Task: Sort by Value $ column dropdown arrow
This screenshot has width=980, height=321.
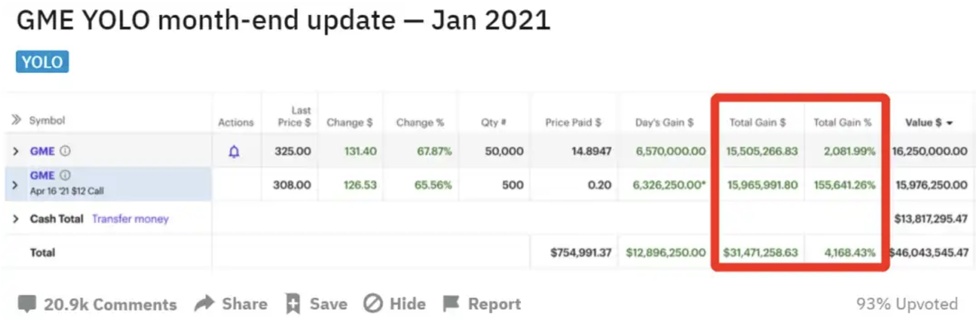Action: coord(950,123)
